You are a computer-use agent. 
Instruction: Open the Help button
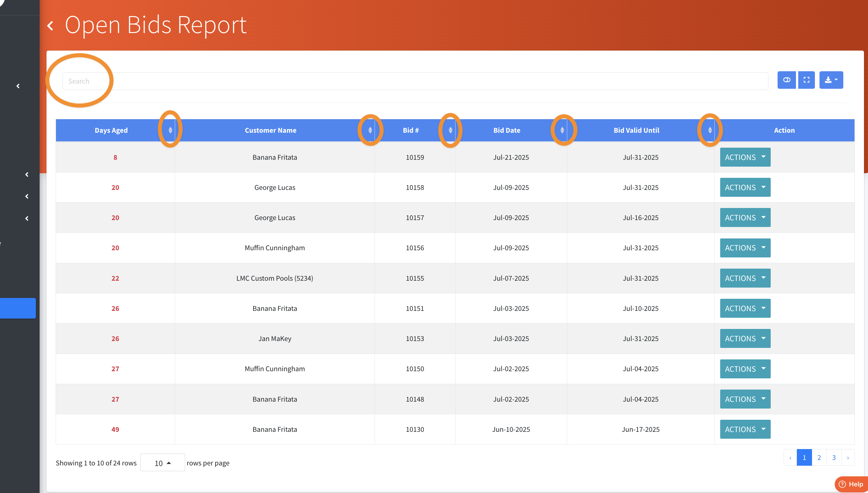click(x=851, y=484)
